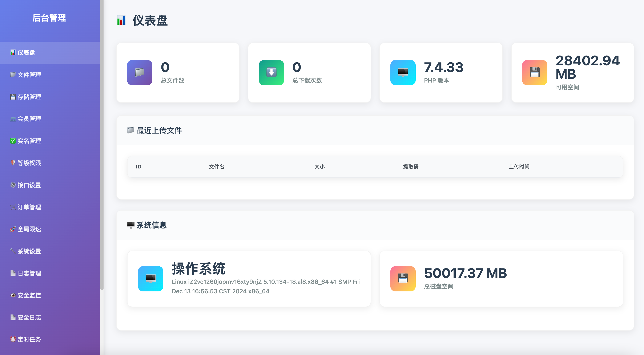Click the shopping cart icon beside 订单管理
Screen dimensions: 644x355
(13, 207)
